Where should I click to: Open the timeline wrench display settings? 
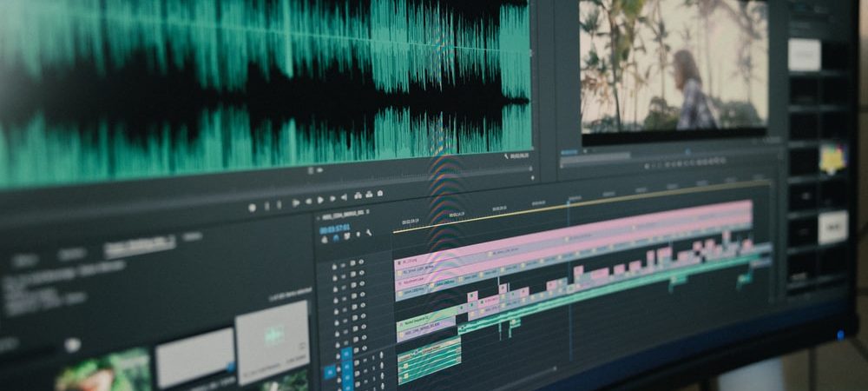pos(369,232)
